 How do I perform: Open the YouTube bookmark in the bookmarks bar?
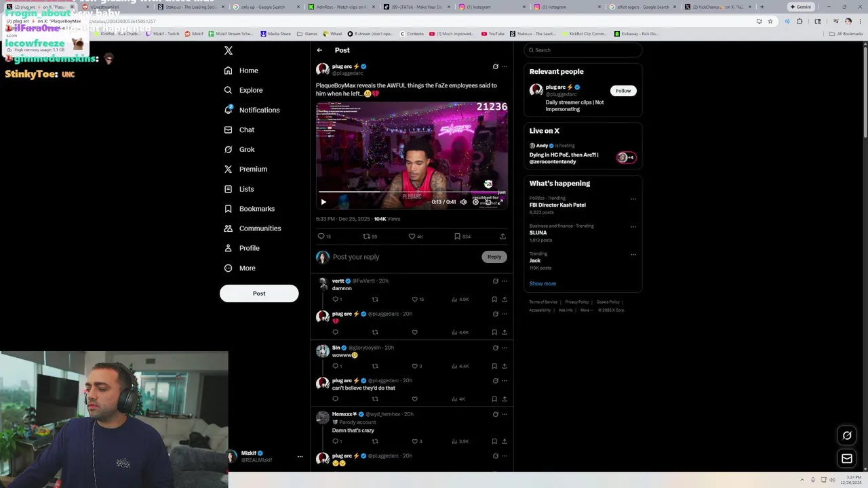click(x=493, y=34)
